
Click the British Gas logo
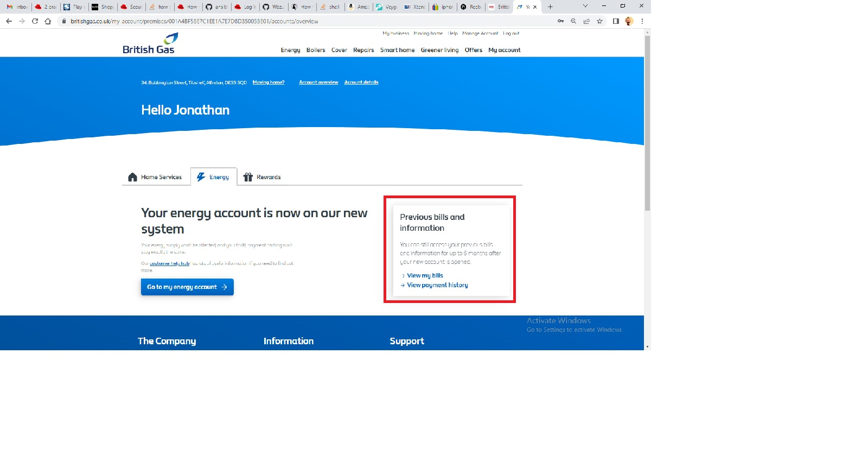coord(149,43)
